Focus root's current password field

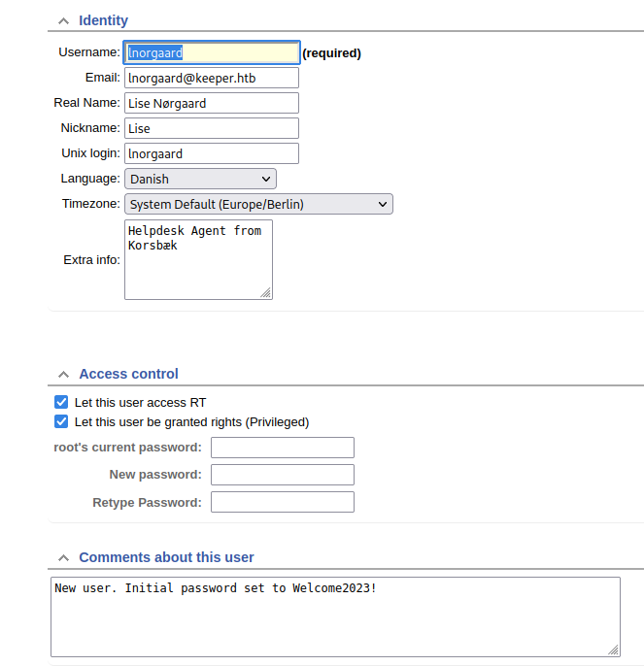(282, 448)
